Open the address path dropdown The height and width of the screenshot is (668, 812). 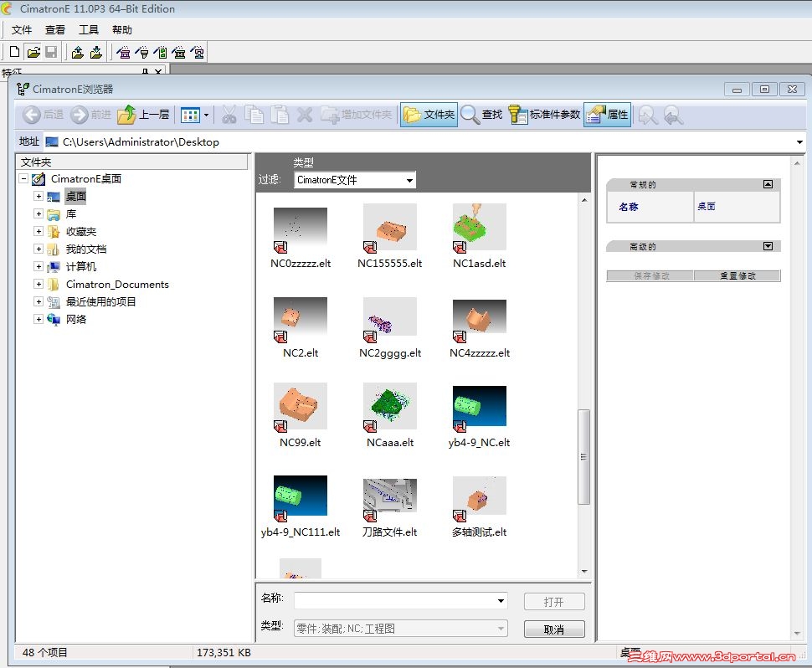[799, 141]
